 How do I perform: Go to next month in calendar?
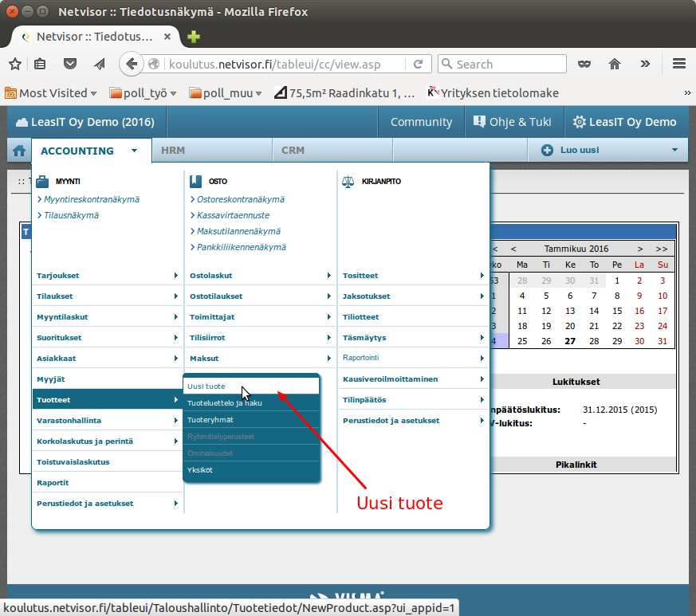639,249
